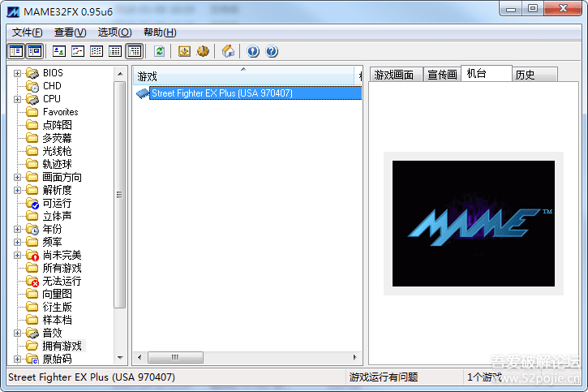Open the 帮助(H) menu

click(x=160, y=32)
